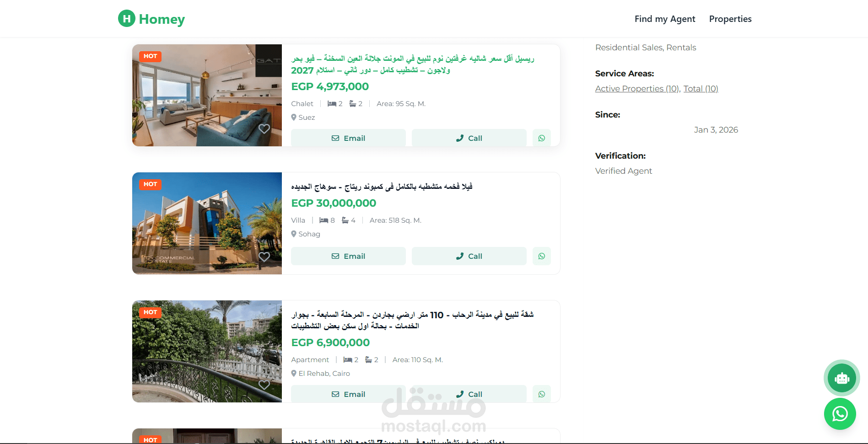
Task: Click the bath icon on the chalet listing
Action: tap(353, 104)
